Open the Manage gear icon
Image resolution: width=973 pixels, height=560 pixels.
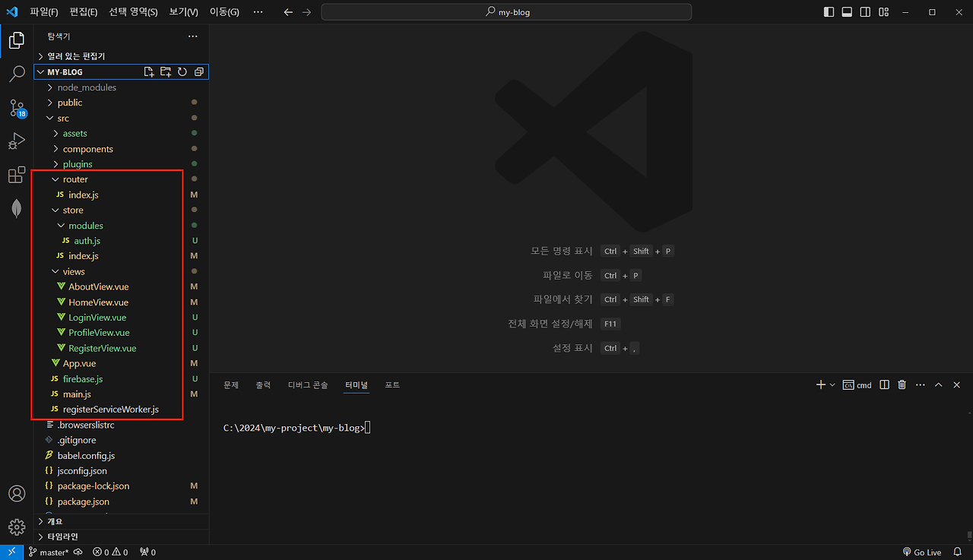[x=17, y=527]
